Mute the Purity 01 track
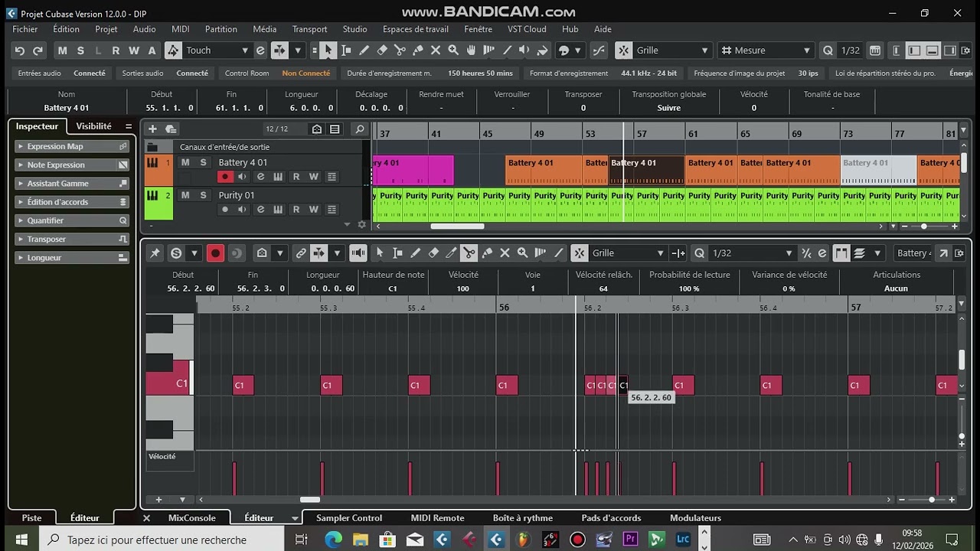This screenshot has width=980, height=551. (185, 195)
